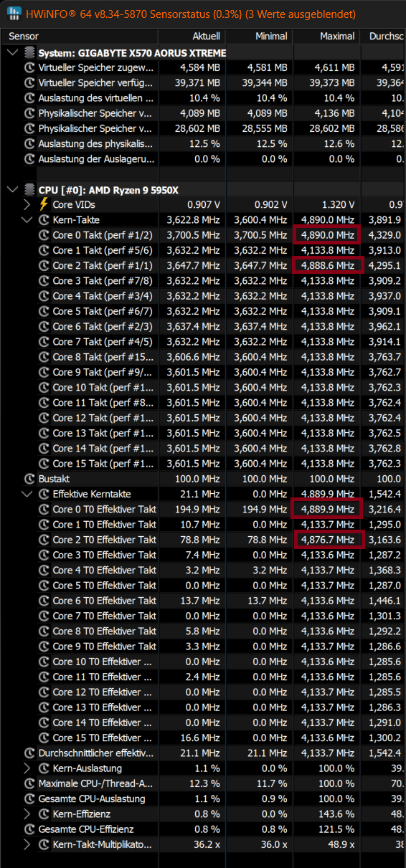The height and width of the screenshot is (868, 406).
Task: Click the icon of Physikalischer Speicher with 4,089 MB
Action: [x=29, y=113]
